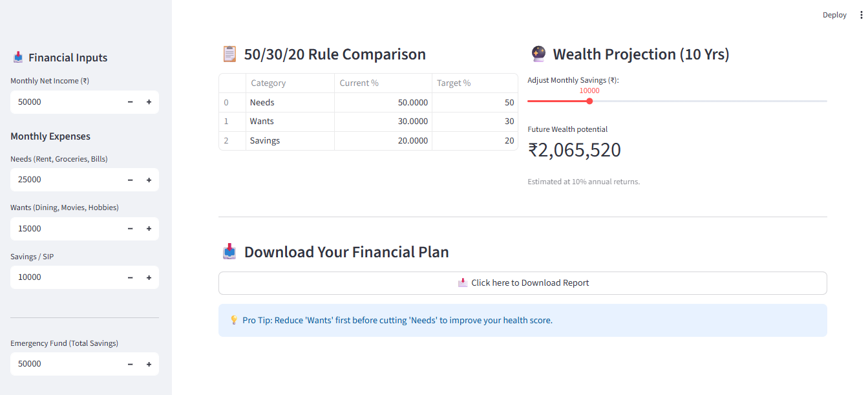This screenshot has width=868, height=395.
Task: Open the three-dot main menu
Action: (x=861, y=15)
